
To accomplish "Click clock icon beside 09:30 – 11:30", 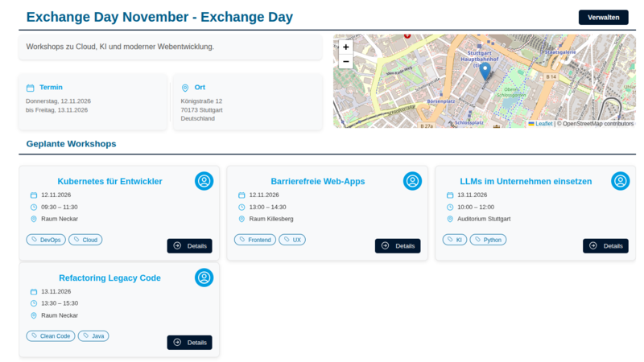I will tap(34, 208).
